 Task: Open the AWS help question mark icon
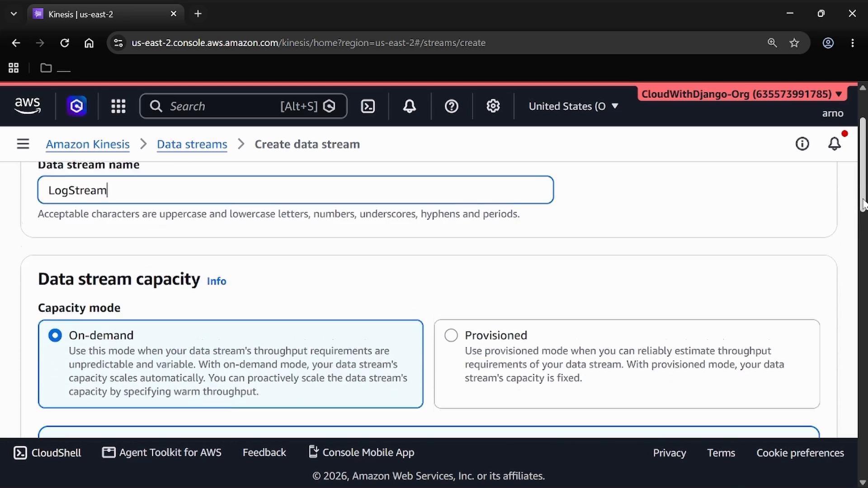coord(452,106)
